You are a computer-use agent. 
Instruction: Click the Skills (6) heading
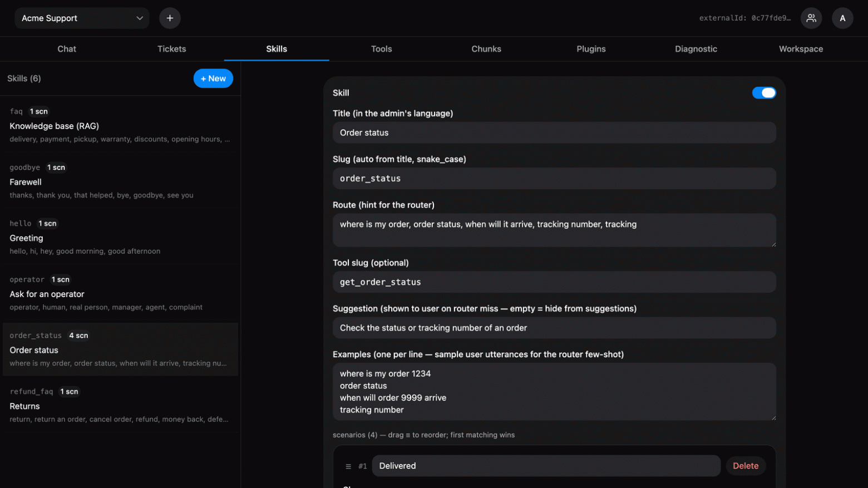coord(24,78)
